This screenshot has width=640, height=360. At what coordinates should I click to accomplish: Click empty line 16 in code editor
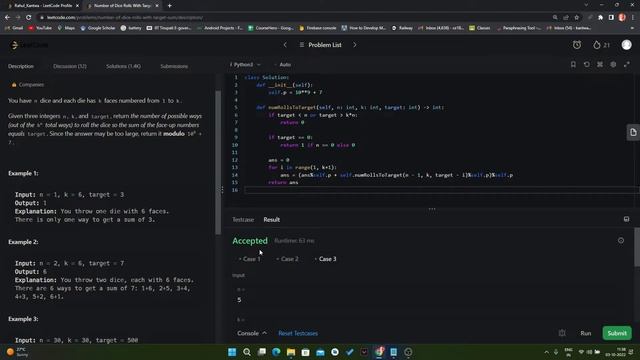pyautogui.click(x=441, y=190)
